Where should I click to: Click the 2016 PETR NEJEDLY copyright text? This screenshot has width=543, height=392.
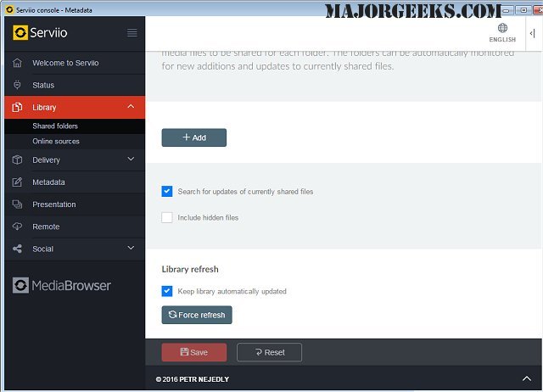pyautogui.click(x=193, y=379)
